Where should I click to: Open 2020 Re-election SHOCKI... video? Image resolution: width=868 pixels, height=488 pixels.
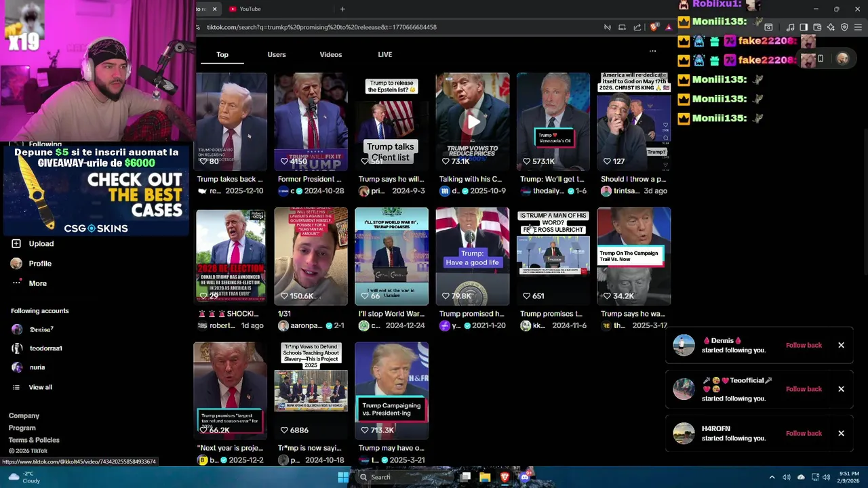pyautogui.click(x=231, y=256)
